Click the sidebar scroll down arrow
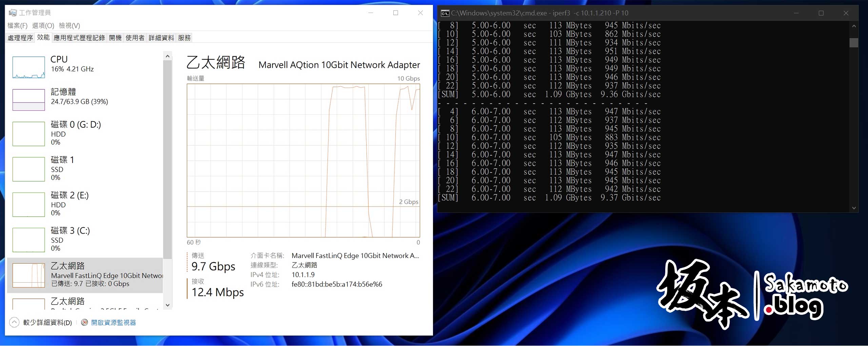Viewport: 868px width, 346px height. 167,305
